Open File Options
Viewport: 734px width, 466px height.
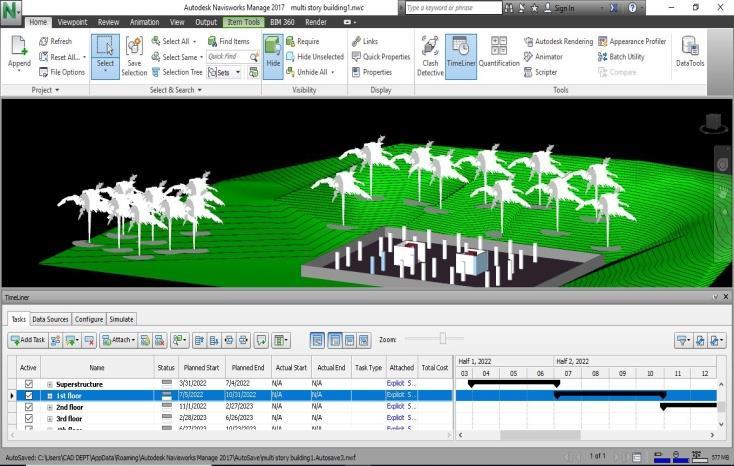coord(62,72)
